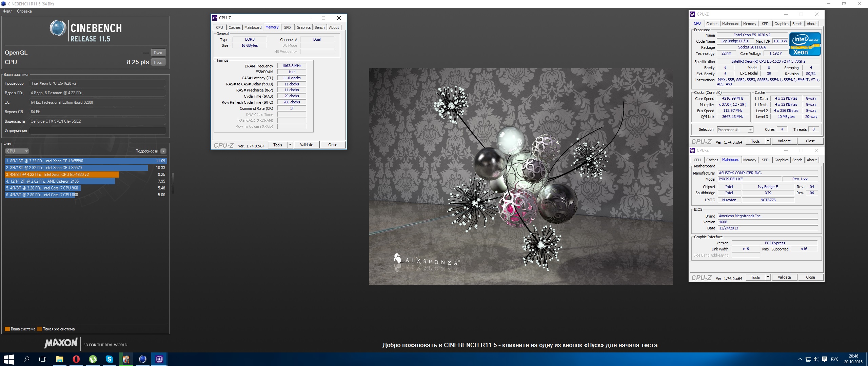Click orange Ваша система legend swatch
Viewport: 868px width, 366px height.
coord(7,329)
